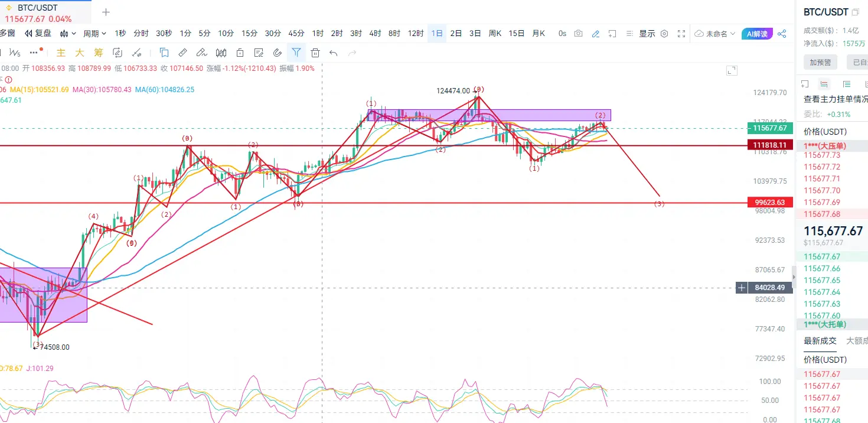This screenshot has width=868, height=423.
Task: Enter fullscreen chart mode icon
Action: pos(681,34)
